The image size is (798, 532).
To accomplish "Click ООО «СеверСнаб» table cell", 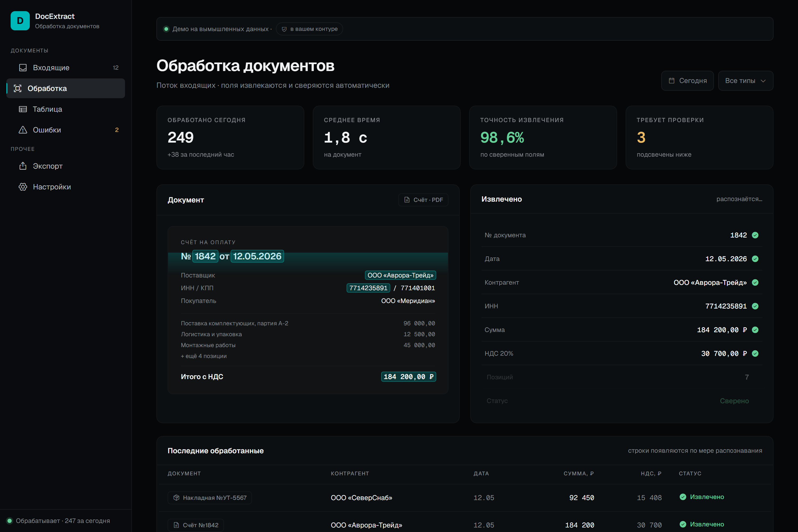I will [361, 497].
